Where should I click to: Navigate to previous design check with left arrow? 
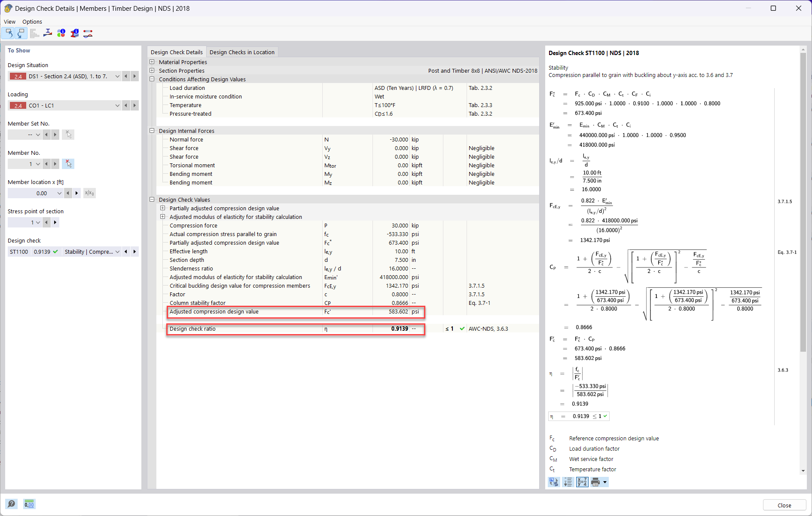(126, 252)
